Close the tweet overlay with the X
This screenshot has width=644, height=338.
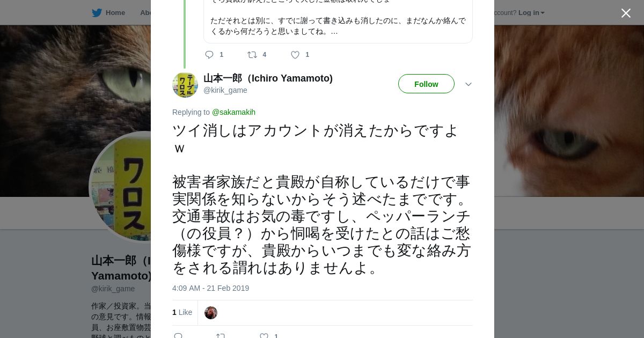(x=626, y=13)
